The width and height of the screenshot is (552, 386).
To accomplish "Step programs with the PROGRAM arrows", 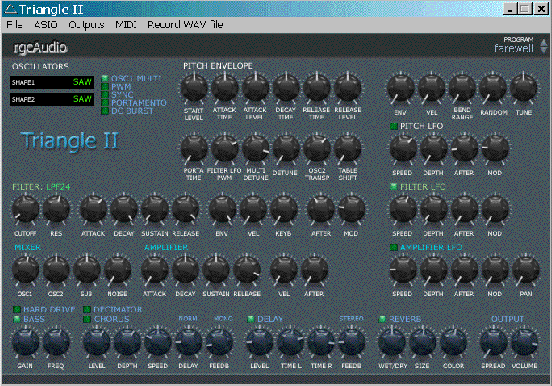I will pos(544,46).
